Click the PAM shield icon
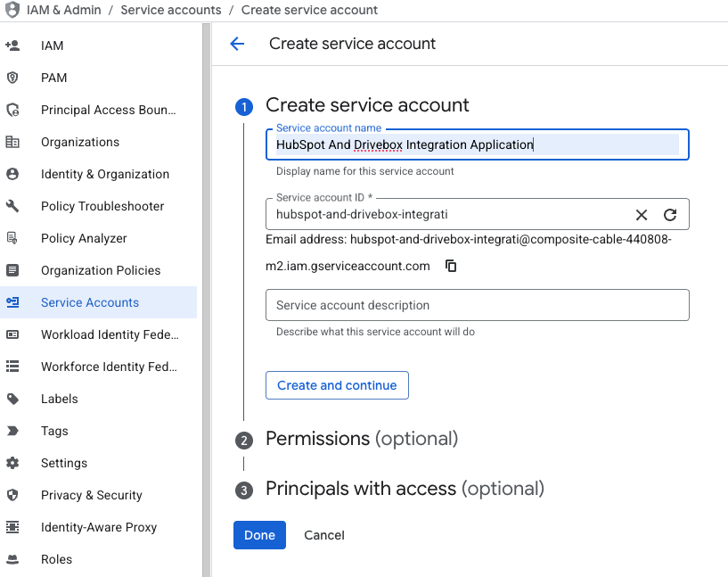This screenshot has width=728, height=577. 12,78
